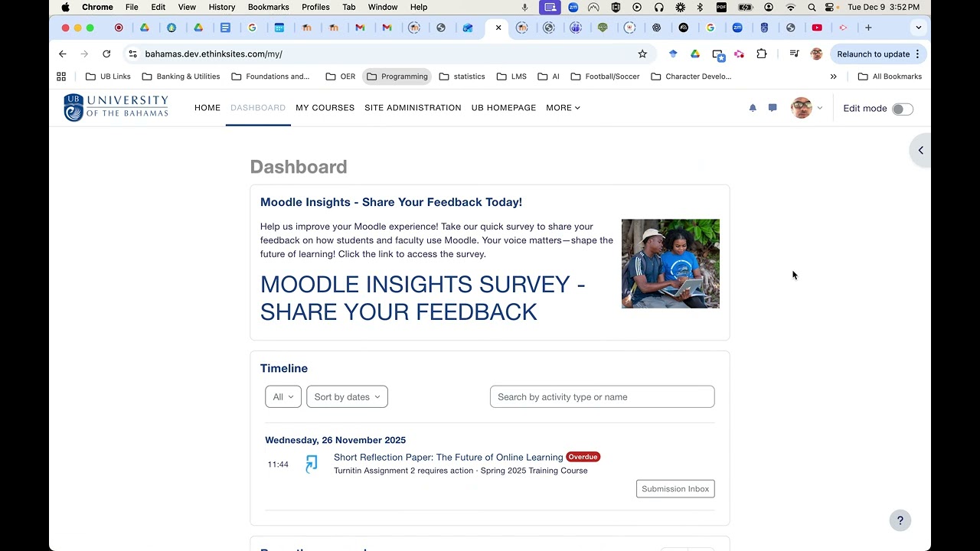The image size is (980, 551).
Task: Open the Character Develo... bookmark folder
Action: click(691, 77)
